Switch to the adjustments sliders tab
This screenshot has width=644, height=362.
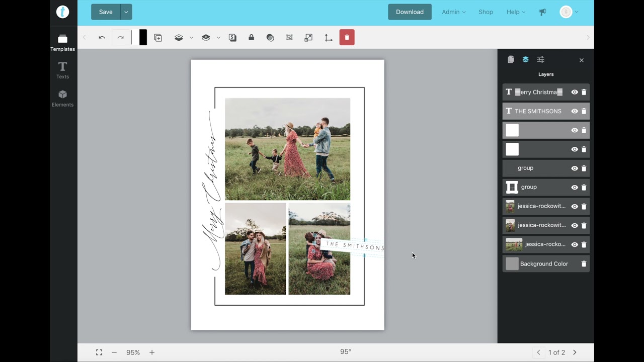[540, 59]
